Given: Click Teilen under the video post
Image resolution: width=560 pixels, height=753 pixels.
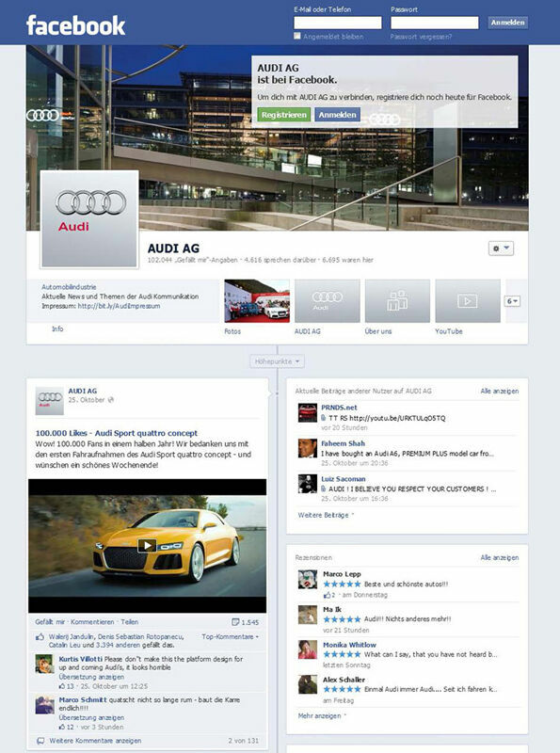Looking at the screenshot, I should 129,622.
